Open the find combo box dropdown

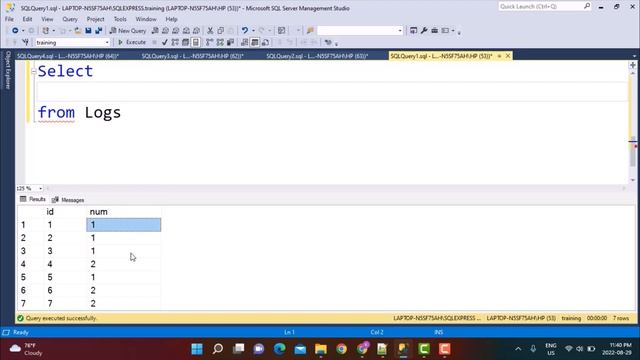tap(400, 31)
